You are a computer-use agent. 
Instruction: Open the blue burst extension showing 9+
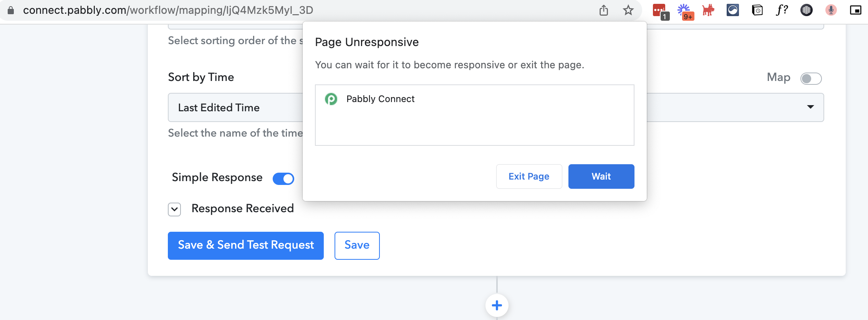[x=685, y=12]
